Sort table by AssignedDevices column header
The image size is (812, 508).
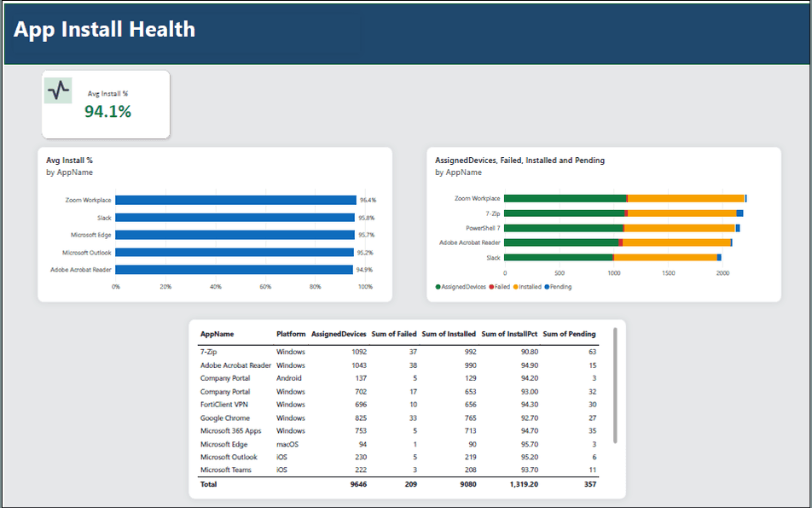click(339, 334)
